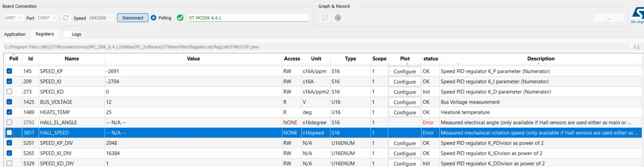The width and height of the screenshot is (644, 167).
Task: Click Configure for BUS_VOLTAGE
Action: click(x=404, y=102)
